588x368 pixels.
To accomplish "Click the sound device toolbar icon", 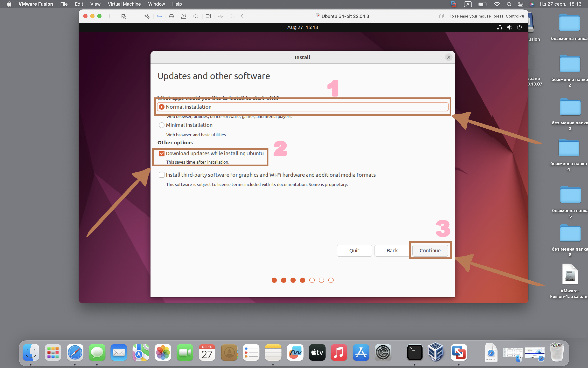I will pyautogui.click(x=196, y=16).
